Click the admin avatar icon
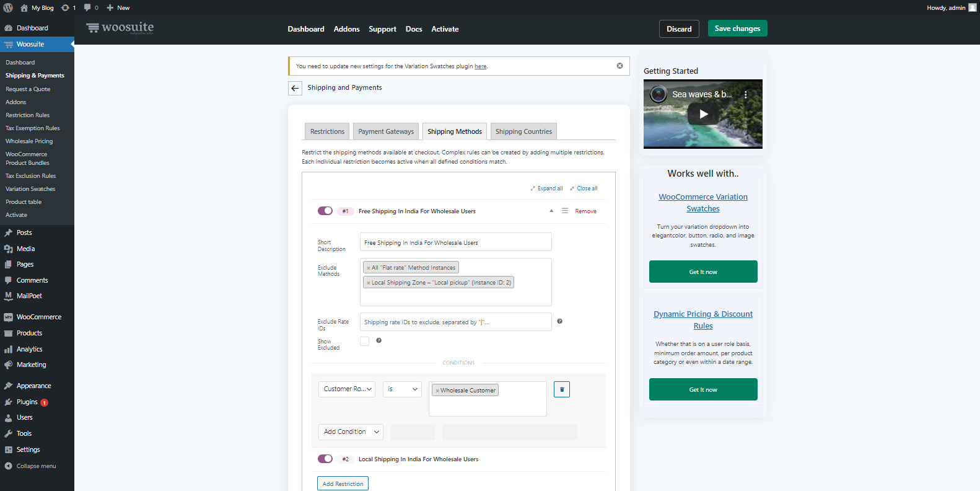This screenshot has height=491, width=980. (x=972, y=7)
